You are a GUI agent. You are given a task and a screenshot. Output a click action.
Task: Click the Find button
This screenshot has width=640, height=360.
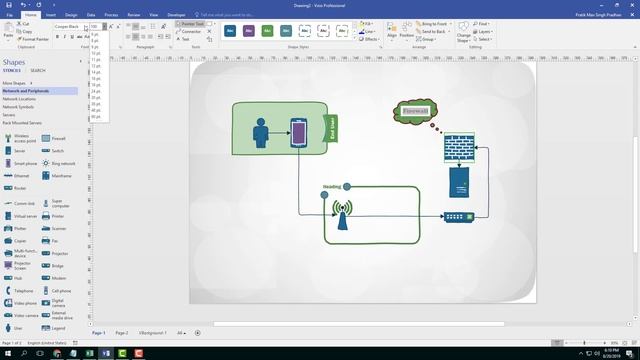(x=481, y=24)
